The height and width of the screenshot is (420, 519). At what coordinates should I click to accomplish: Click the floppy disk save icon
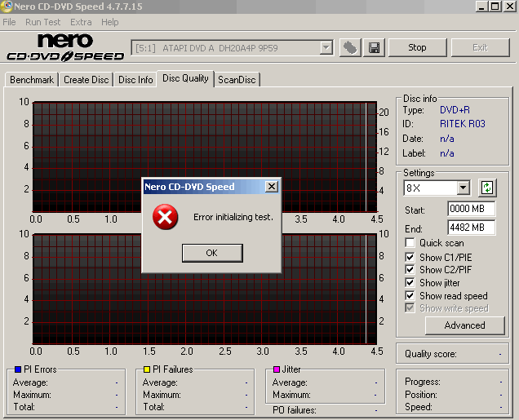click(374, 48)
